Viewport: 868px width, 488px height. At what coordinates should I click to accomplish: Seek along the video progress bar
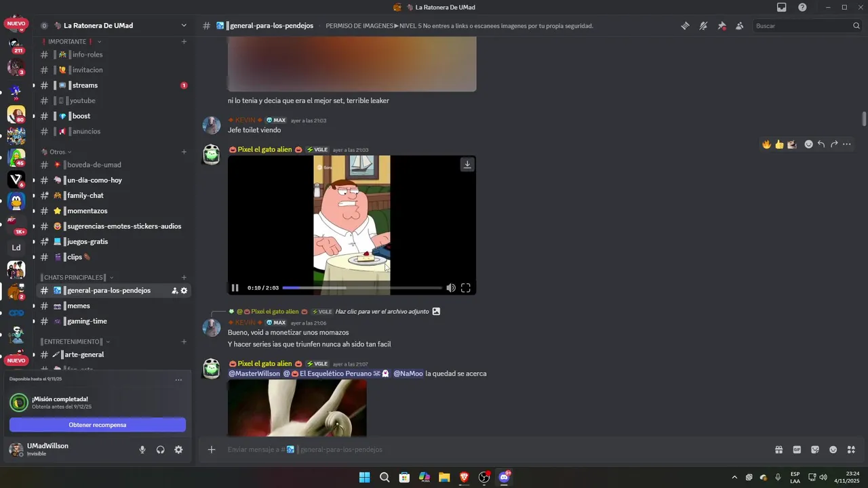(x=361, y=288)
